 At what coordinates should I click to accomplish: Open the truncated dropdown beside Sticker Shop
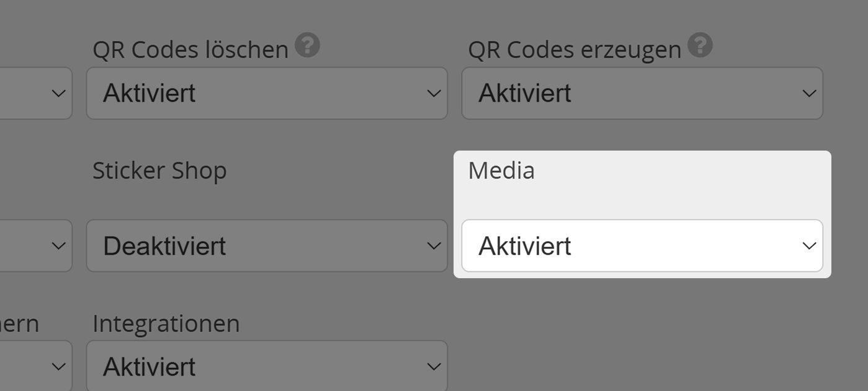coord(35,245)
